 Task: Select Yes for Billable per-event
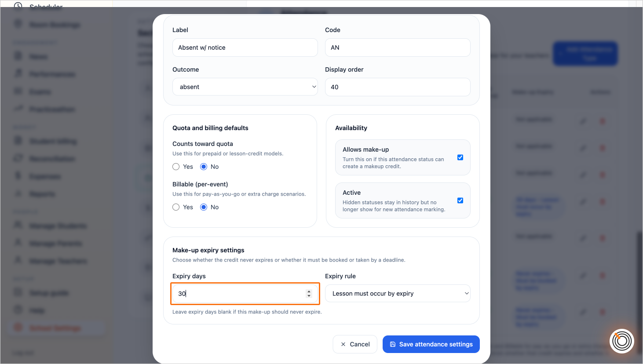pos(176,207)
